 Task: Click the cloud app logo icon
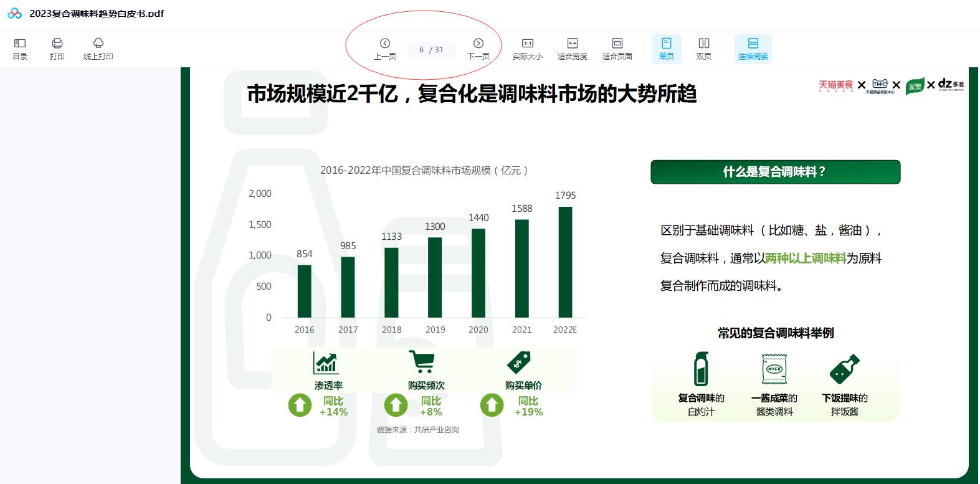pos(14,13)
